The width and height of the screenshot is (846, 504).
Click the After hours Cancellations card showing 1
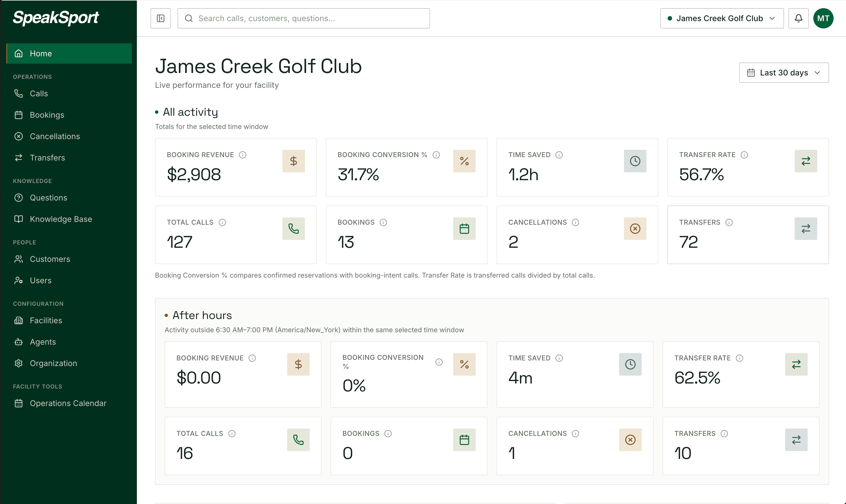(575, 446)
